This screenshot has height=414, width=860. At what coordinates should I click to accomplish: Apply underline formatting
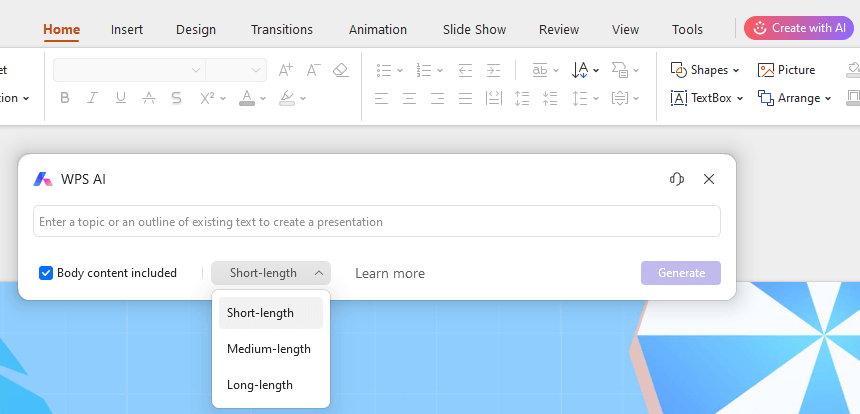(121, 98)
